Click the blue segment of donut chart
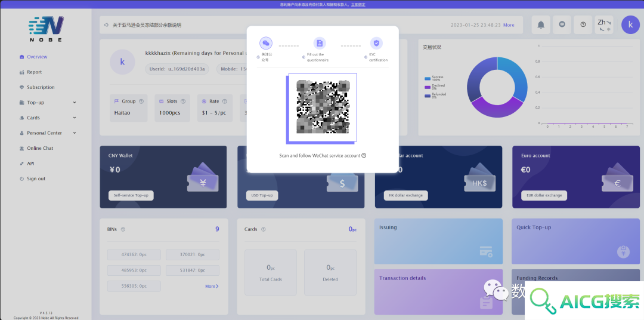The image size is (644, 320). (518, 75)
